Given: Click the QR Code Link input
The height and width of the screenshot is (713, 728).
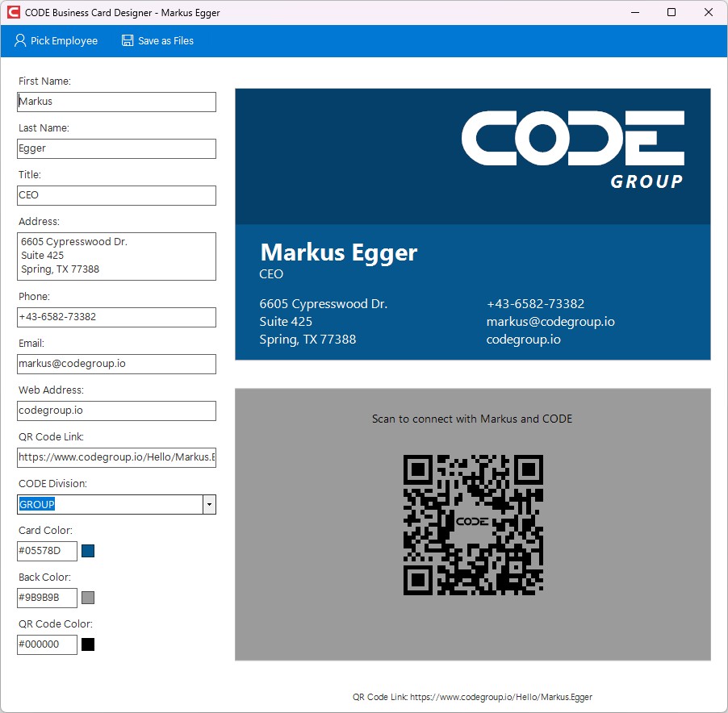Looking at the screenshot, I should (116, 457).
